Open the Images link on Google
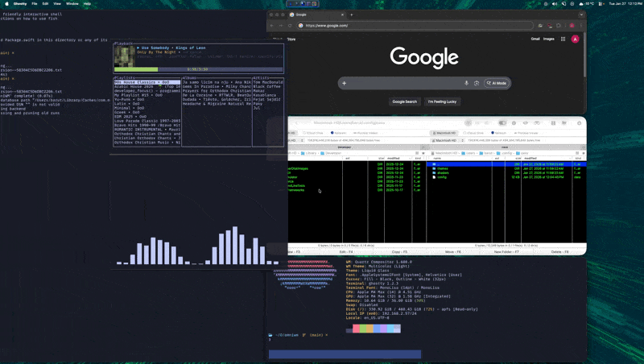This screenshot has height=364, width=644. [549, 39]
